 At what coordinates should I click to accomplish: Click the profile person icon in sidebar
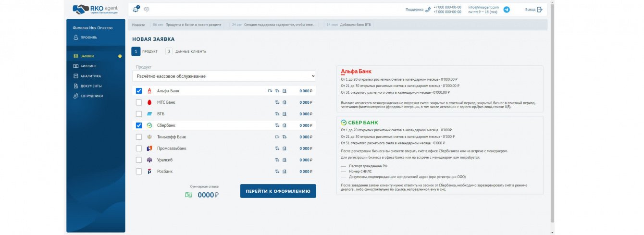click(x=76, y=37)
